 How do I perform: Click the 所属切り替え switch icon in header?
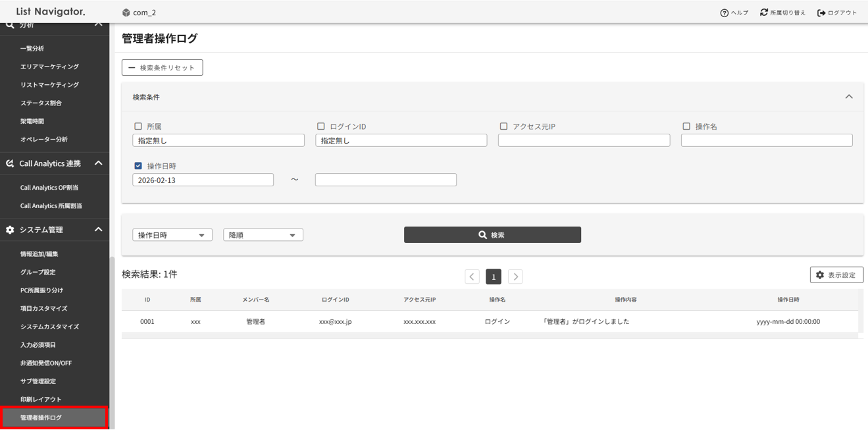[x=763, y=11]
